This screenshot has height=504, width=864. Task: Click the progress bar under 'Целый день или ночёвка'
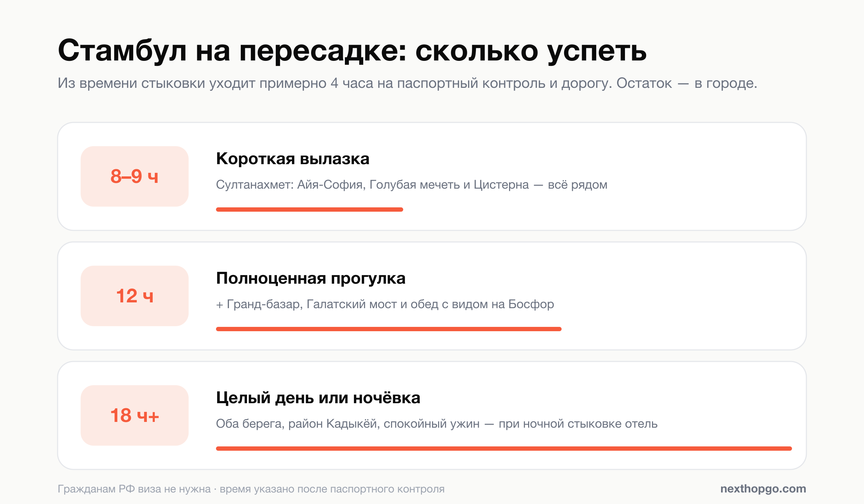(x=504, y=449)
